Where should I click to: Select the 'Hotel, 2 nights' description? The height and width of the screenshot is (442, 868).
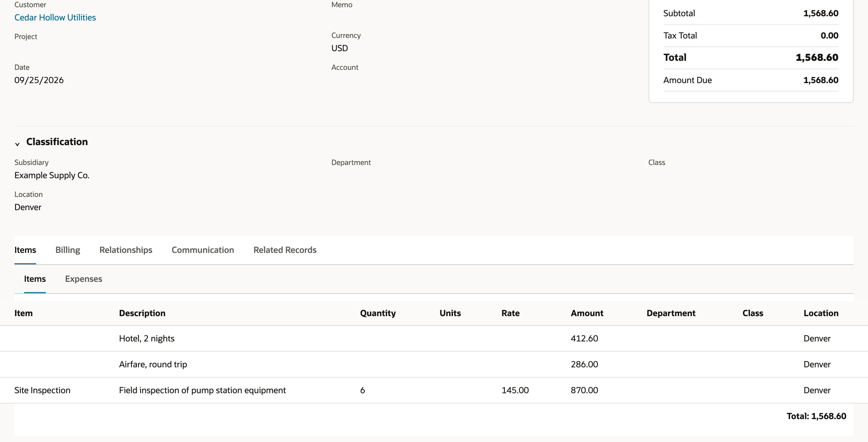(x=146, y=338)
